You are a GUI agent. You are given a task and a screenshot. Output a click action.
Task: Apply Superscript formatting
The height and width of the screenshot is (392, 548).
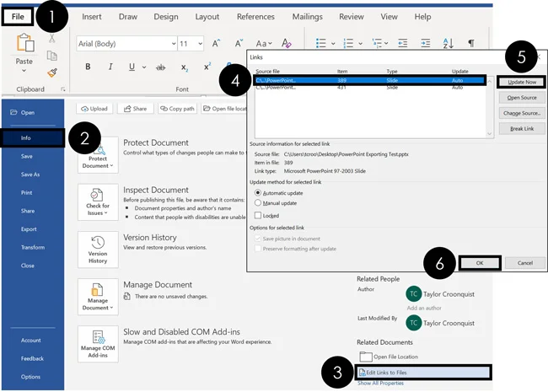coord(207,67)
